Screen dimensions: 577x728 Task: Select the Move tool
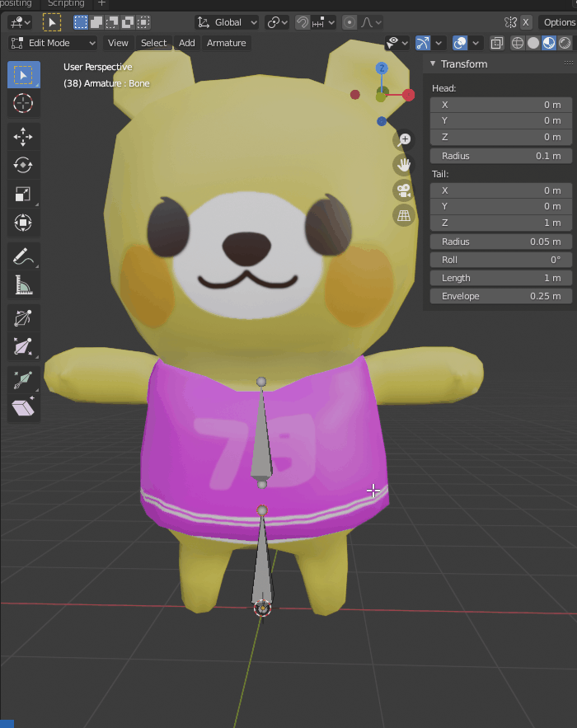[x=23, y=137]
